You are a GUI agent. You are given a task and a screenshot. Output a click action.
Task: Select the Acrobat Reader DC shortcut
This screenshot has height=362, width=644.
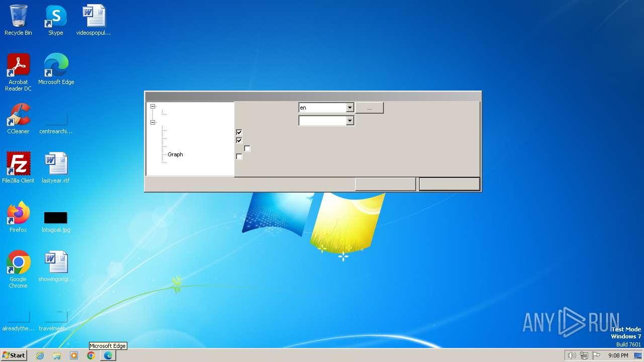coord(18,72)
